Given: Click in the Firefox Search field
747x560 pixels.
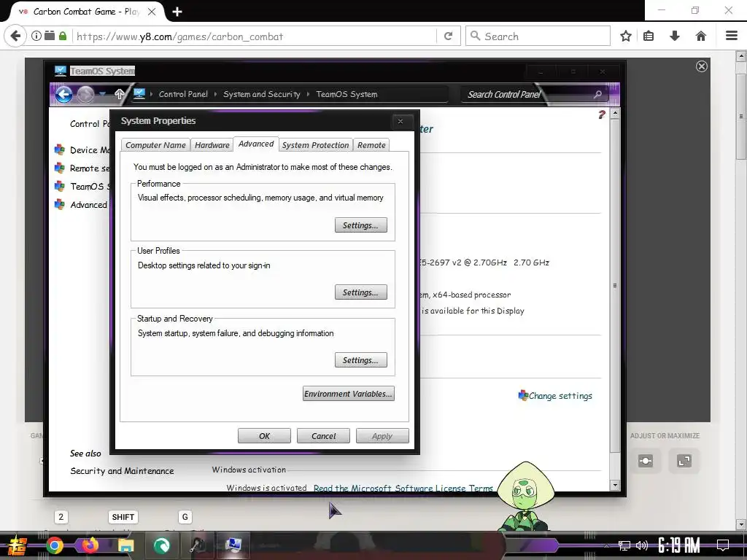Looking at the screenshot, I should (538, 36).
